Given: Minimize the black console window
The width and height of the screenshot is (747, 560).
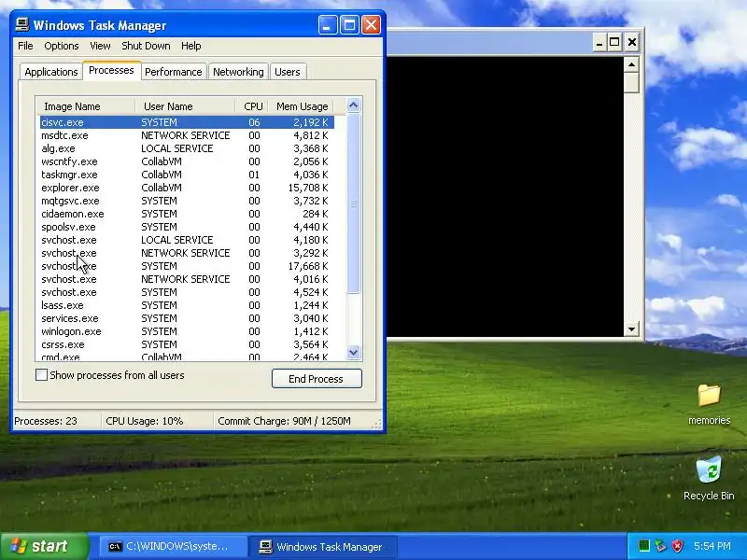Looking at the screenshot, I should (x=599, y=42).
